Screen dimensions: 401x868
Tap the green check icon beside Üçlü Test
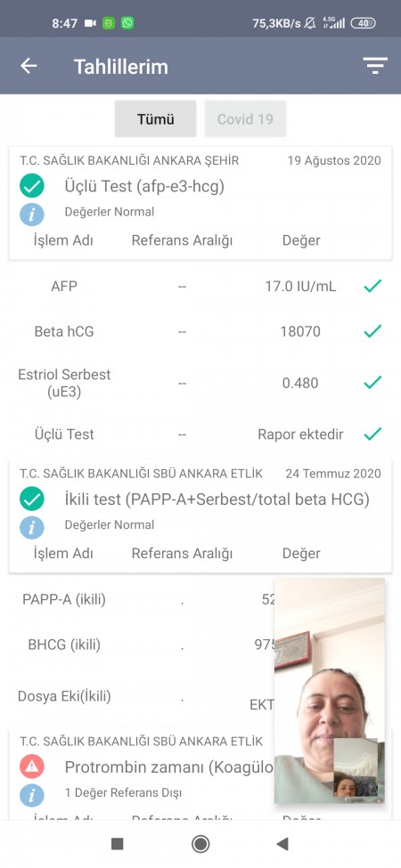click(x=31, y=186)
